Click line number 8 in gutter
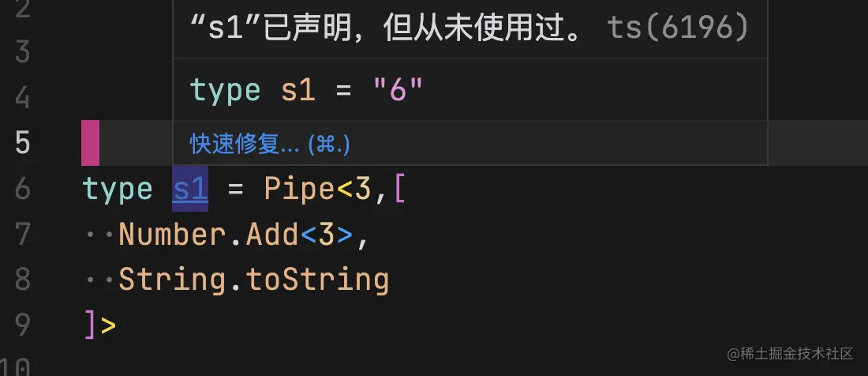Image resolution: width=868 pixels, height=376 pixels. (x=22, y=280)
